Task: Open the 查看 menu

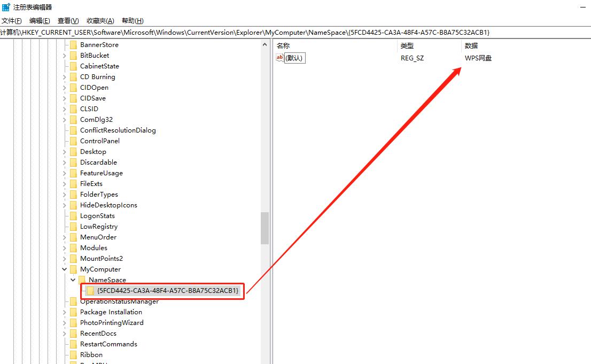Action: point(67,20)
